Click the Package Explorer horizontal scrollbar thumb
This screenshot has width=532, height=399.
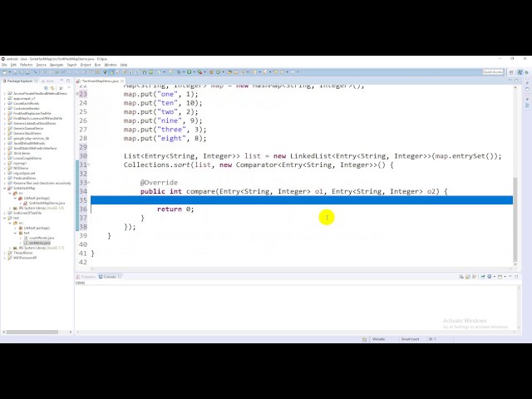pyautogui.click(x=32, y=332)
